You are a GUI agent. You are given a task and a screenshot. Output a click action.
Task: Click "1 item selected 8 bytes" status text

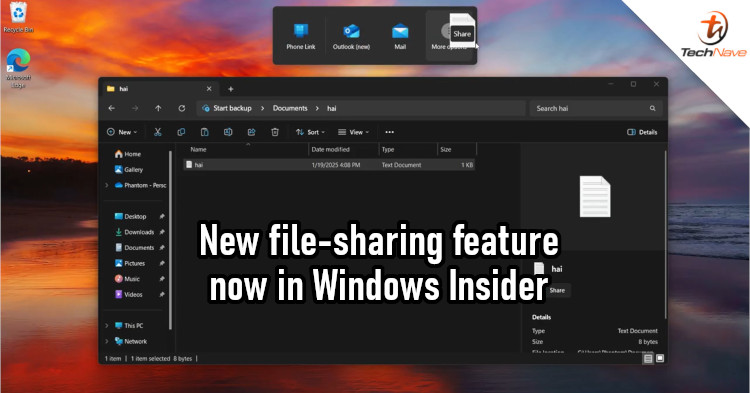pyautogui.click(x=161, y=359)
